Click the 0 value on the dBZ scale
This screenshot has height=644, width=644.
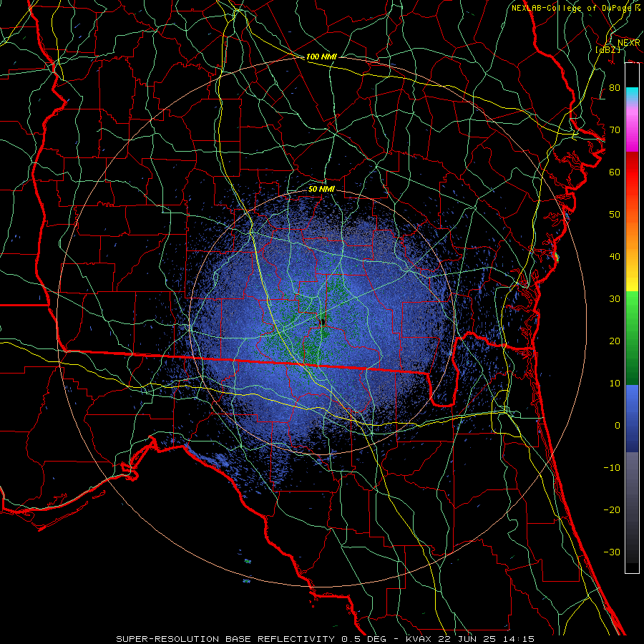[x=618, y=426]
